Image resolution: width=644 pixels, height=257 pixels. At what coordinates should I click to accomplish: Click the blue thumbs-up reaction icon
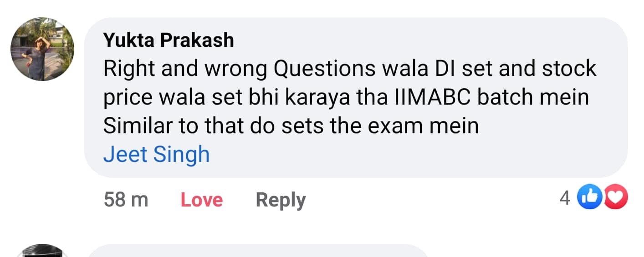(x=589, y=198)
